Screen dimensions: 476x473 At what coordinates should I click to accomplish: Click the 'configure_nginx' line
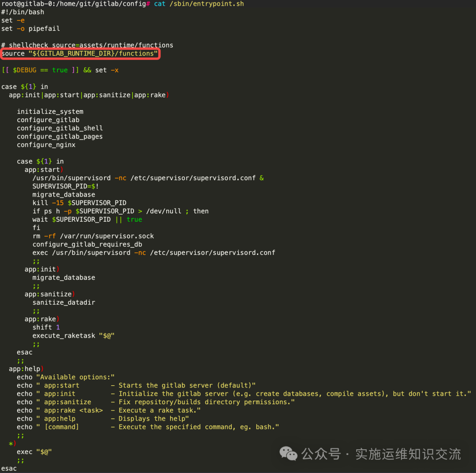tap(46, 145)
